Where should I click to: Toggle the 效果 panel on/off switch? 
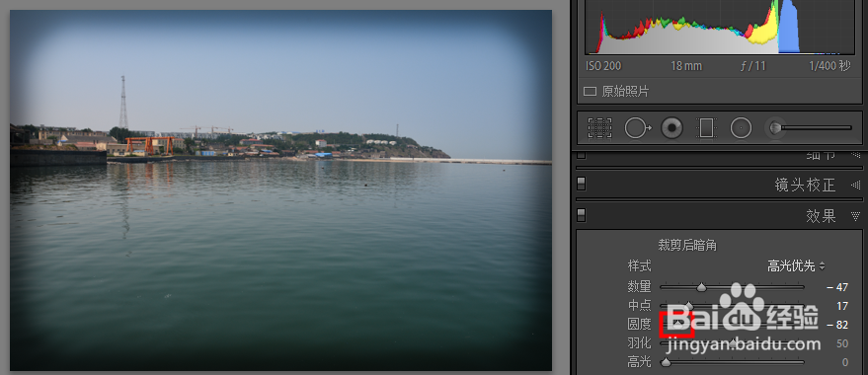click(582, 214)
